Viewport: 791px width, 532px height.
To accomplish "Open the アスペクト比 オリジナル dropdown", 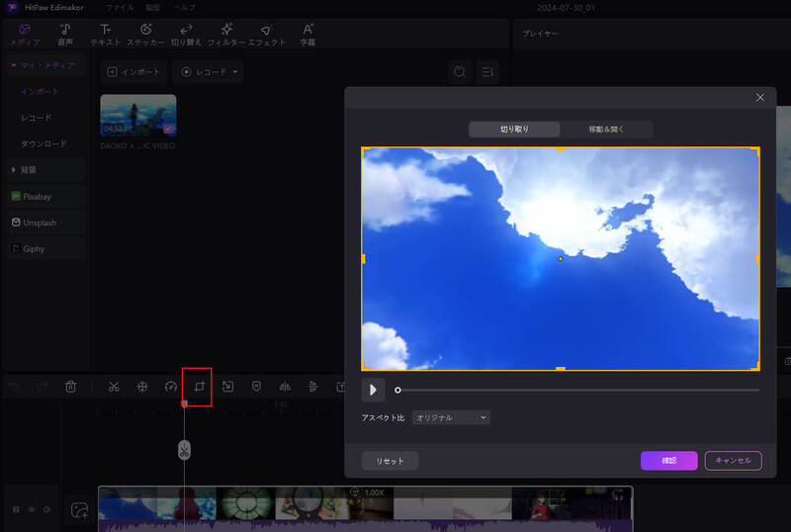I will tap(451, 418).
